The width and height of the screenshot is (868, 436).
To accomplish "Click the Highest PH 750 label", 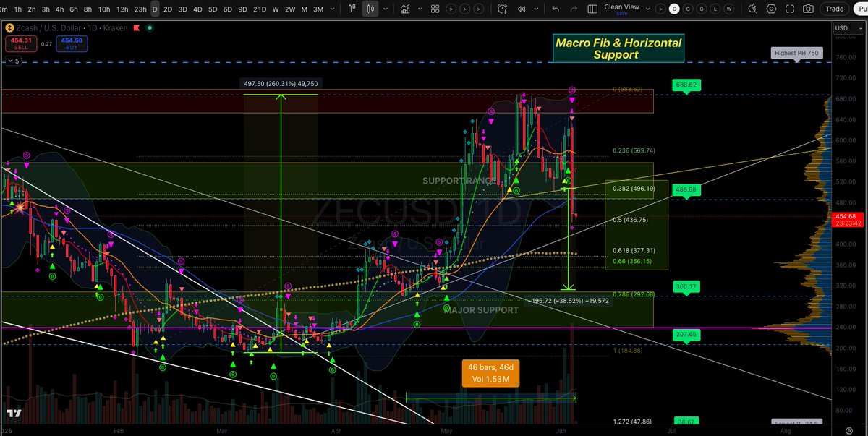I will pyautogui.click(x=799, y=54).
